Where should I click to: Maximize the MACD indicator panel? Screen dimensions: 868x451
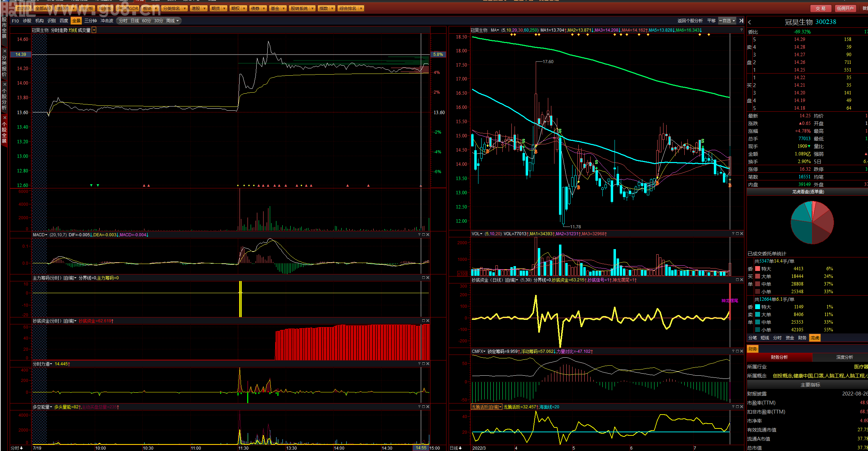click(x=423, y=235)
